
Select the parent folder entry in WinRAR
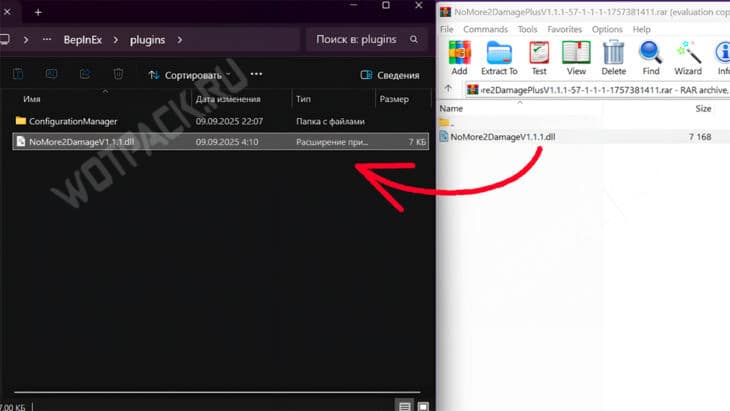[446, 123]
